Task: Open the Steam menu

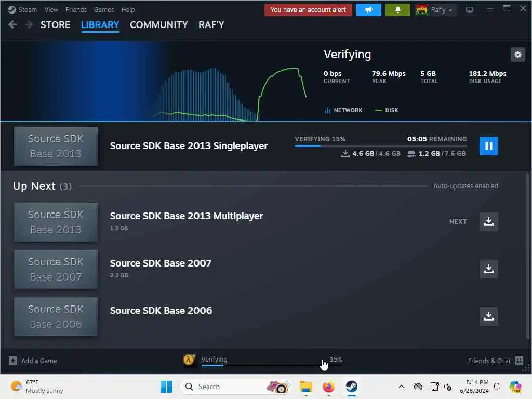Action: point(22,10)
